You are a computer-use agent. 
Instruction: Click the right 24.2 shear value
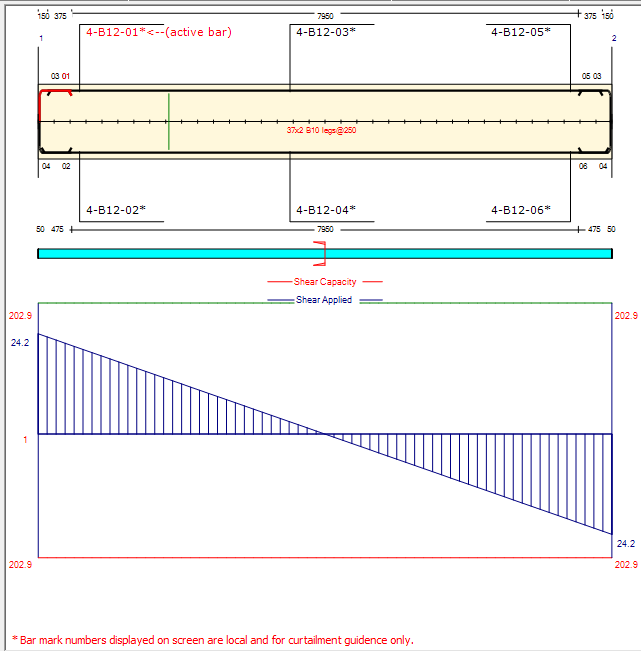pyautogui.click(x=626, y=544)
